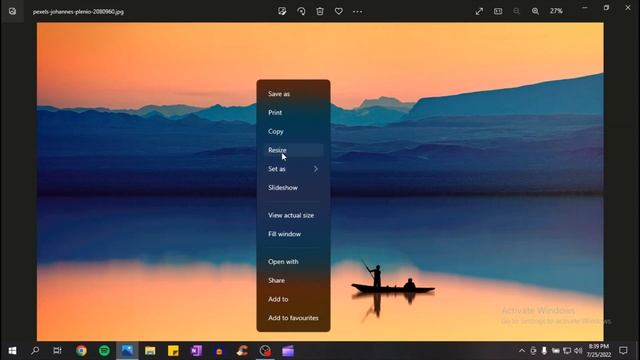This screenshot has height=360, width=640.
Task: Click the taskbar clock showing 7/25/2022
Action: tap(599, 351)
